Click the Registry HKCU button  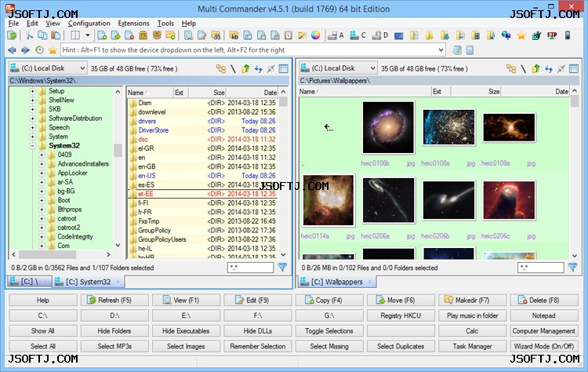pos(401,315)
